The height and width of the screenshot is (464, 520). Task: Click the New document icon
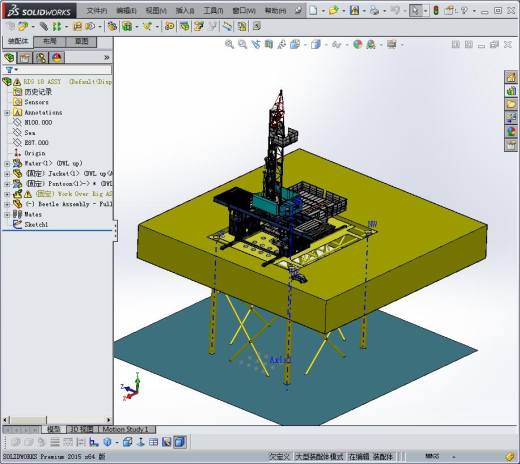click(313, 11)
